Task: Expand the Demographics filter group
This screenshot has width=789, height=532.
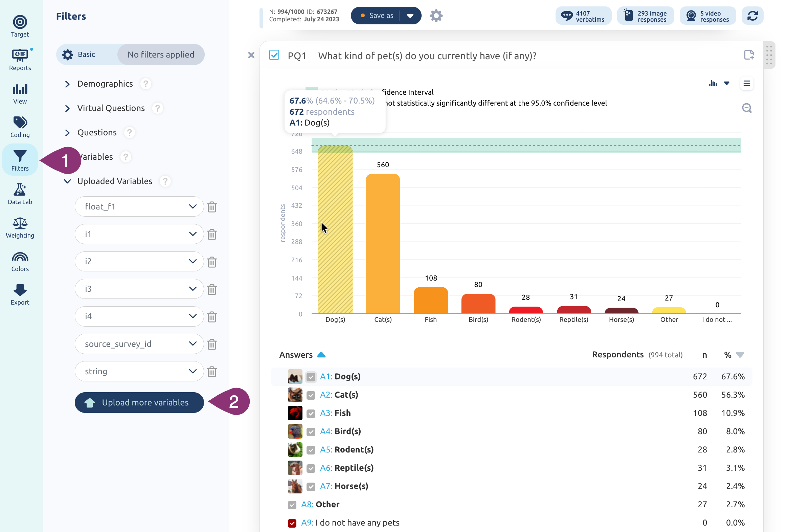Action: 67,84
